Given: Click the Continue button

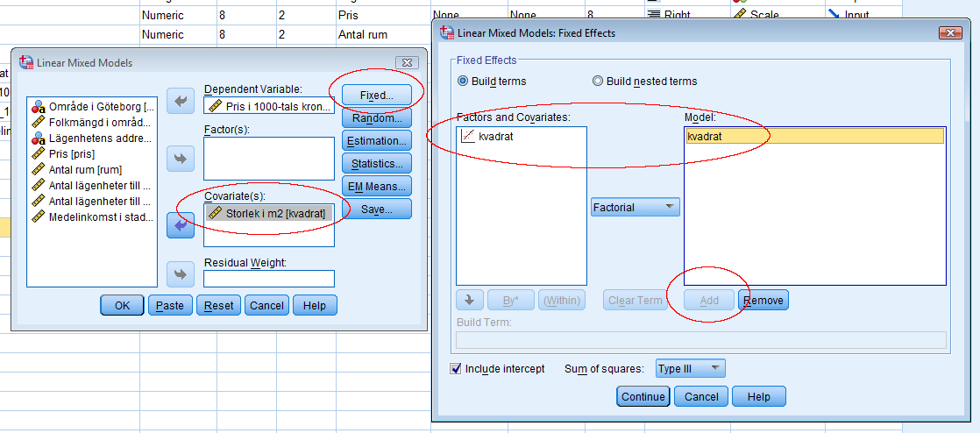Looking at the screenshot, I should pyautogui.click(x=643, y=396).
